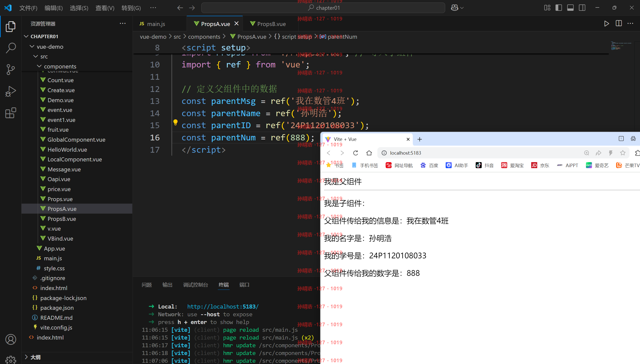Close the Vite + Vue browser tab

[x=408, y=139]
